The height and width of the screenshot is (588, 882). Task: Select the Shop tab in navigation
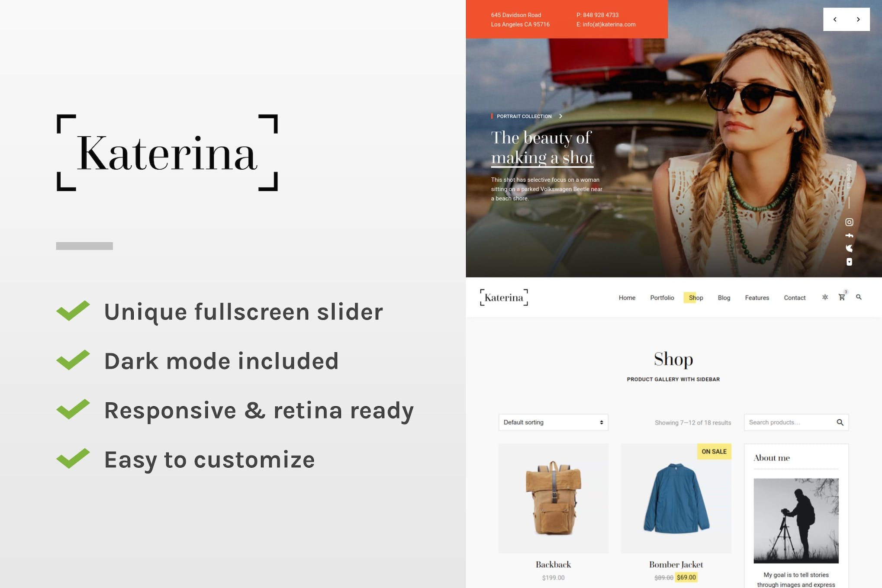695,297
